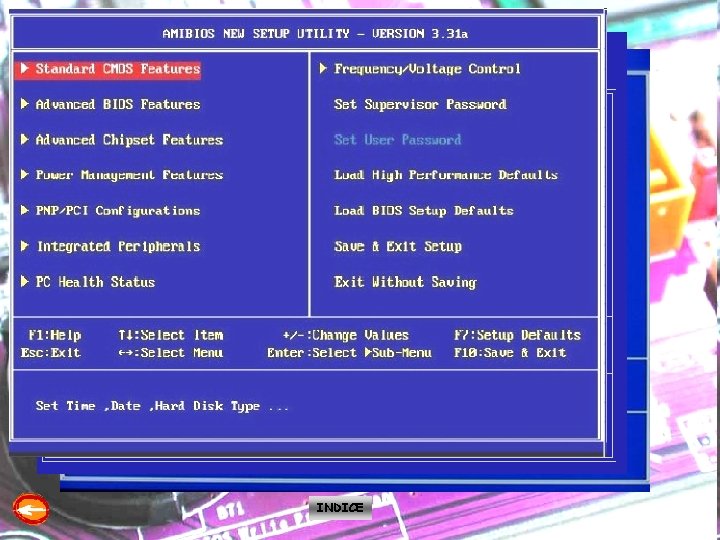Click the ↑↓:Select Item hint

click(171, 335)
